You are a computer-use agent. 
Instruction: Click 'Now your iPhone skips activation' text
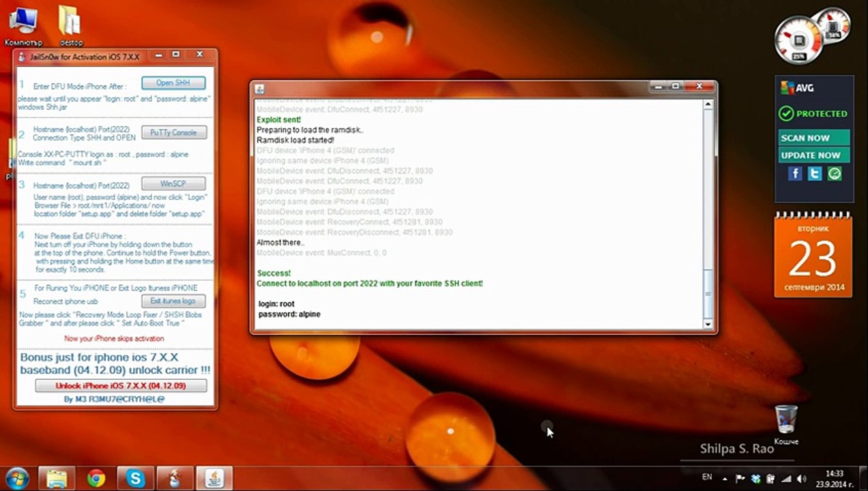(x=114, y=338)
